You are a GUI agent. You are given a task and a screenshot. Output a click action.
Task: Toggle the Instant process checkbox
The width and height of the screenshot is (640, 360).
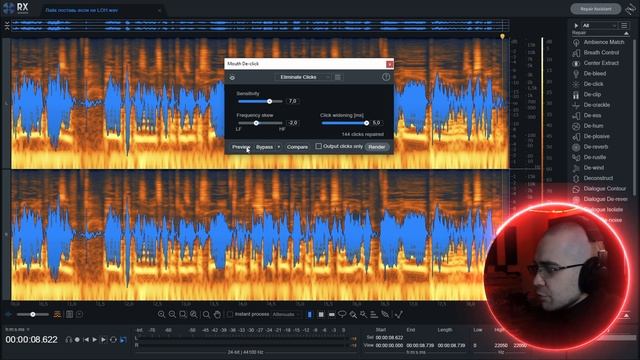[x=230, y=314]
